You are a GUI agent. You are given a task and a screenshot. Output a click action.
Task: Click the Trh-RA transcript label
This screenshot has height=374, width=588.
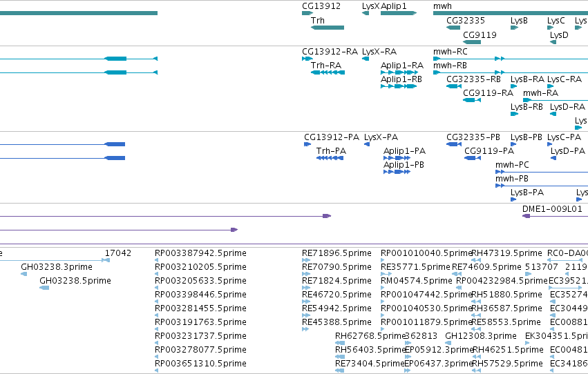pos(326,66)
